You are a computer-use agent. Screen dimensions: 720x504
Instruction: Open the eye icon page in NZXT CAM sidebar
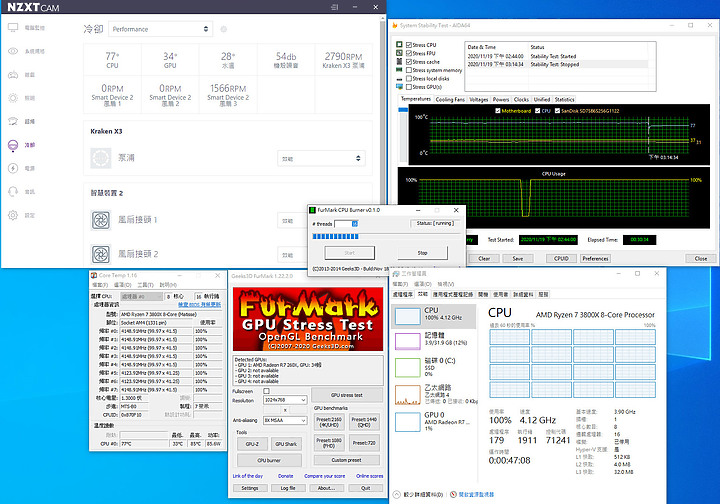pyautogui.click(x=13, y=51)
